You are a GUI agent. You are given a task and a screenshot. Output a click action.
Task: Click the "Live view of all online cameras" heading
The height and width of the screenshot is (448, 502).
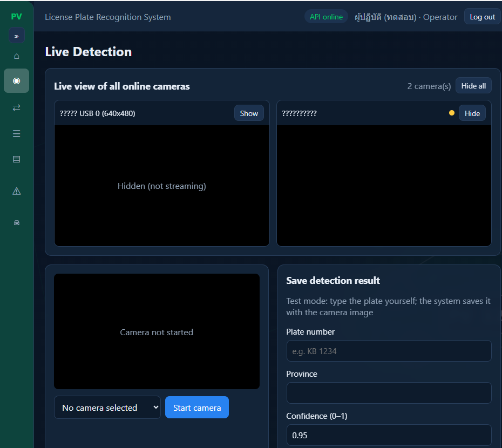122,86
